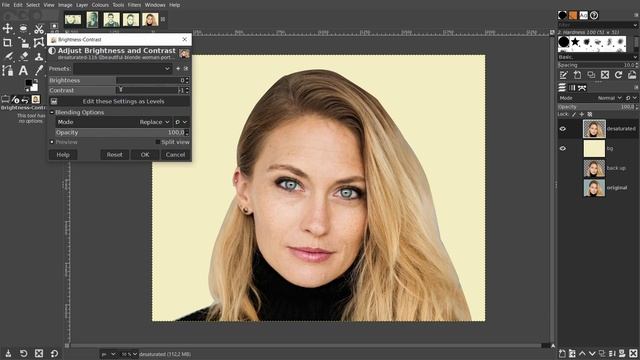Open the Device Status tab

coord(16,99)
